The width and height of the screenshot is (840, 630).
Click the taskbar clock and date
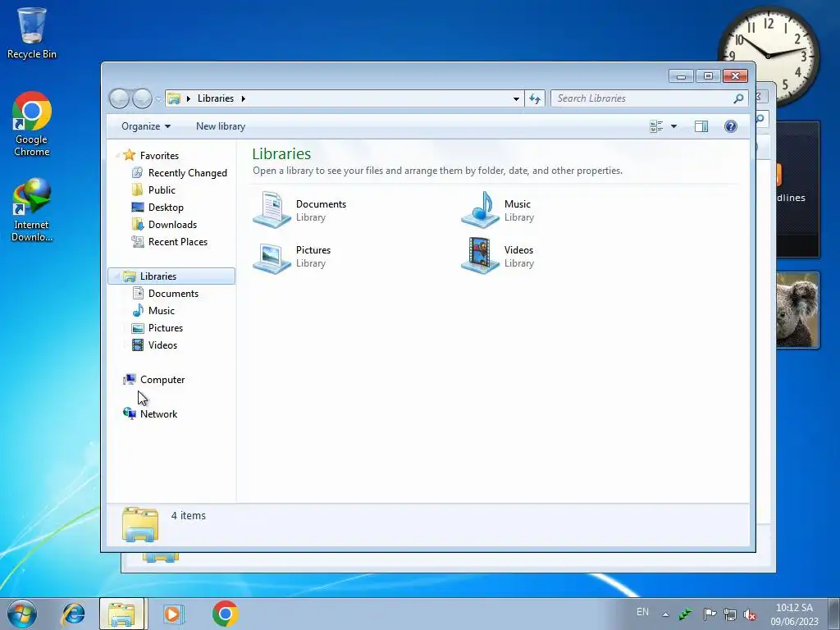[794, 614]
